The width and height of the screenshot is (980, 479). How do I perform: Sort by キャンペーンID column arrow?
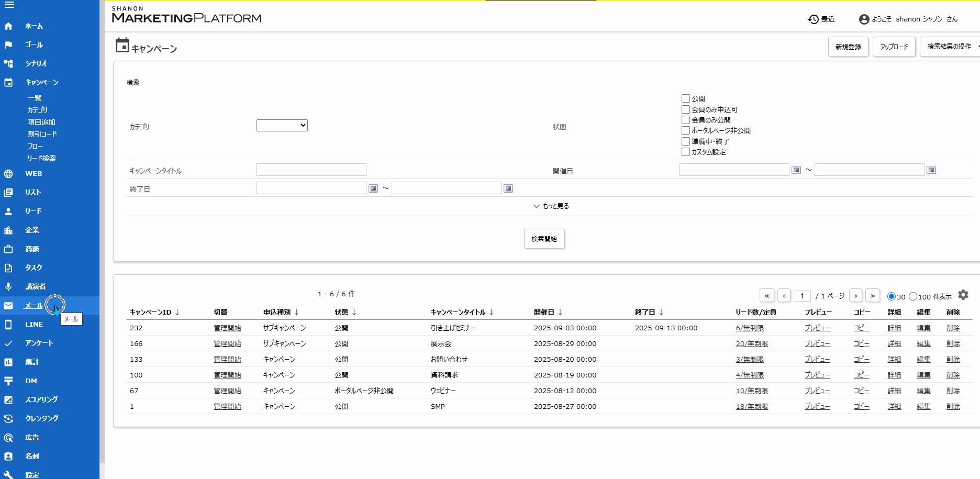[177, 312]
